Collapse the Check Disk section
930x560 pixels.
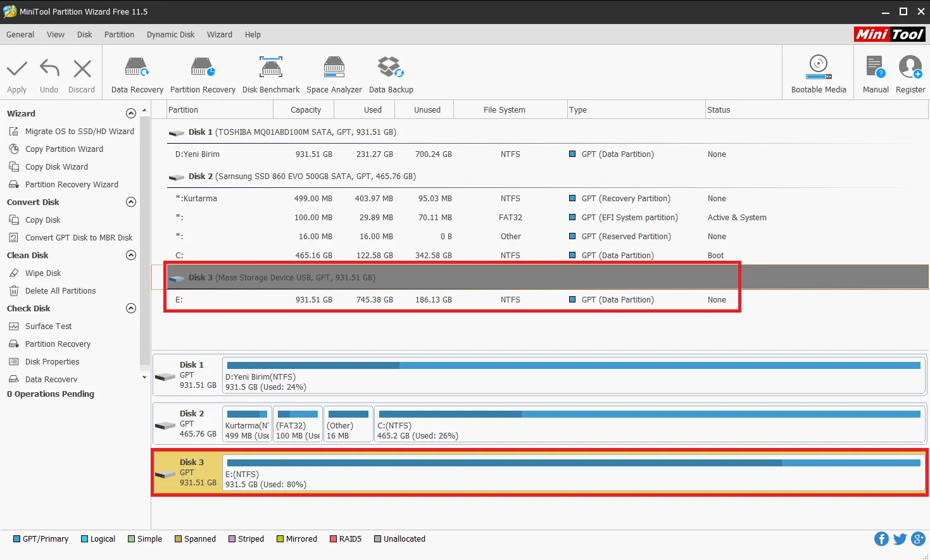tap(131, 308)
